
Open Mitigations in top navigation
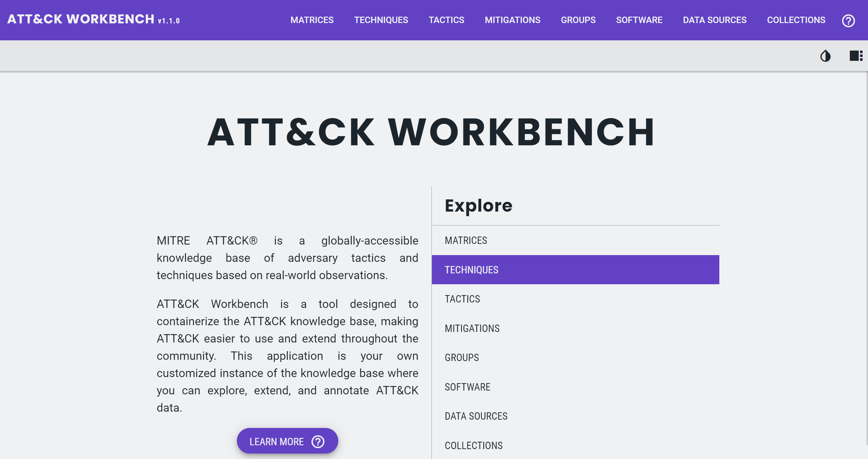coord(512,20)
